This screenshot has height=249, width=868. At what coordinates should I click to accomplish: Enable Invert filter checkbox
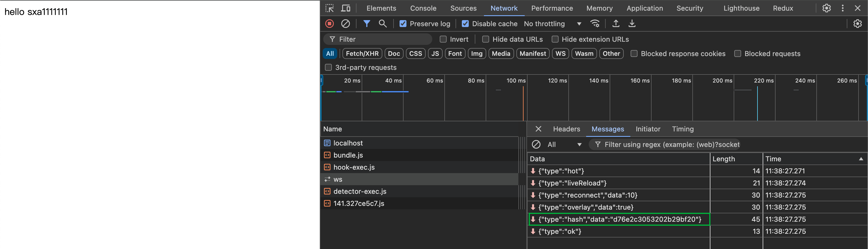tap(443, 39)
